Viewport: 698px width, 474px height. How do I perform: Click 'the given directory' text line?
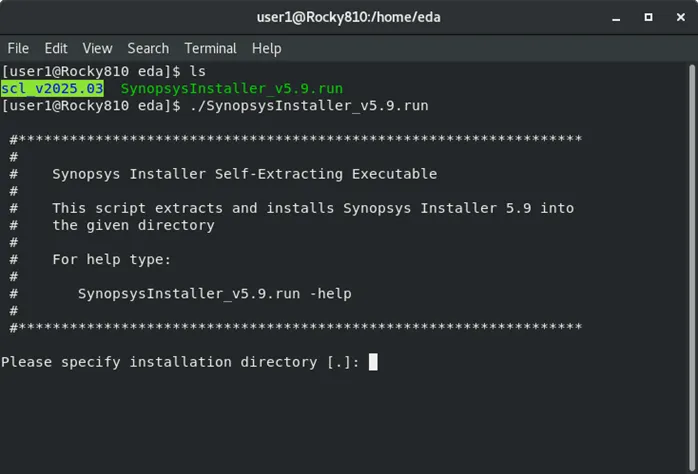(134, 225)
